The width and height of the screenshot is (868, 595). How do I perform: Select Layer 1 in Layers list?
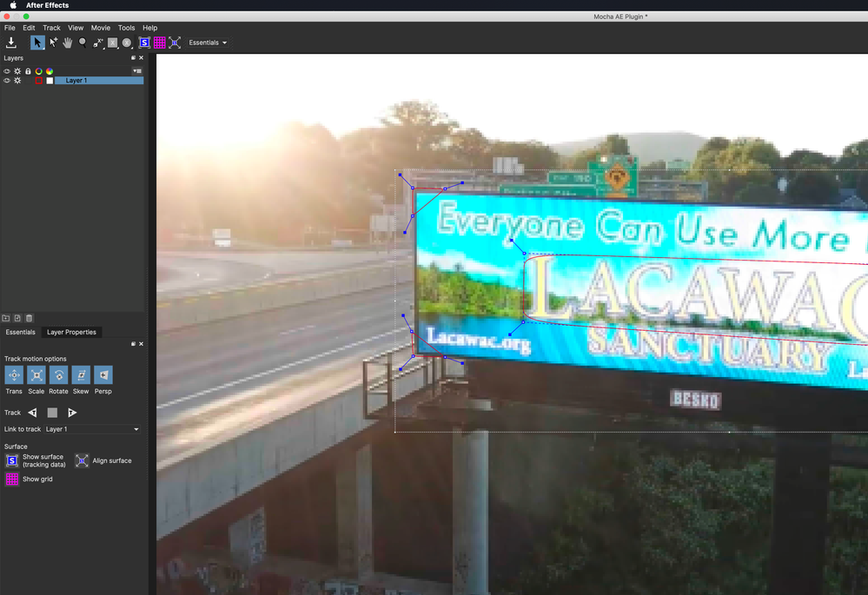(x=98, y=81)
